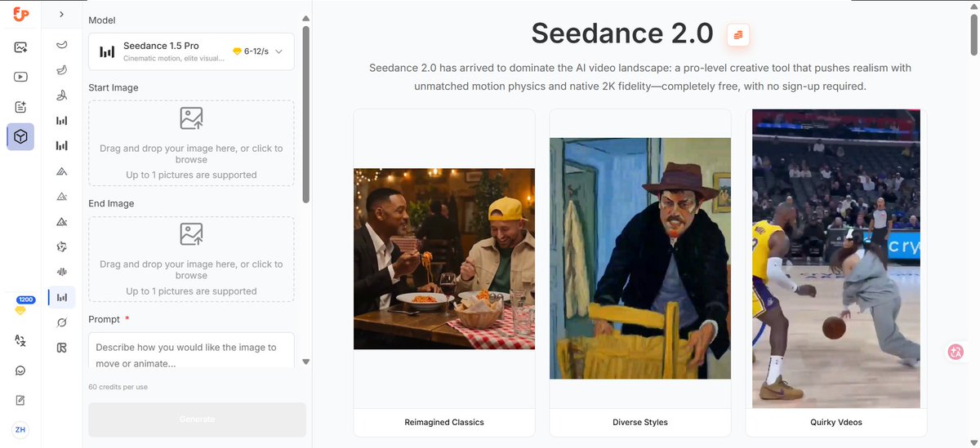
Task: Click the Seedance 2.0 heading
Action: click(622, 33)
